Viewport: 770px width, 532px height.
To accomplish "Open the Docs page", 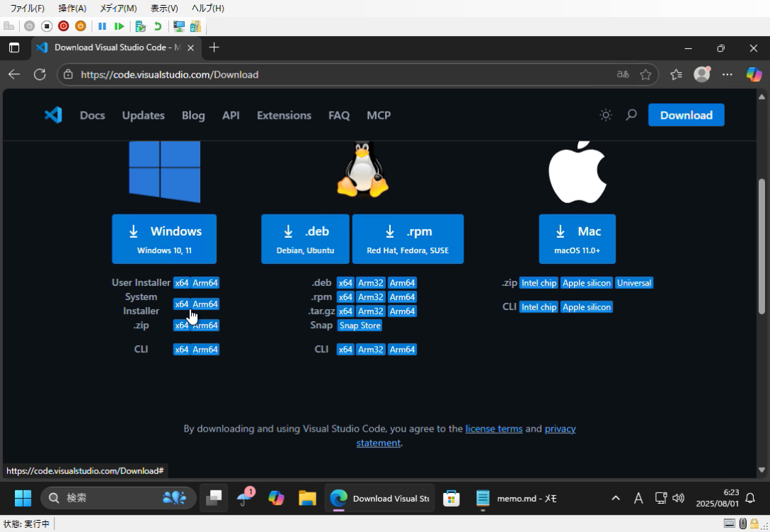I will coord(92,115).
